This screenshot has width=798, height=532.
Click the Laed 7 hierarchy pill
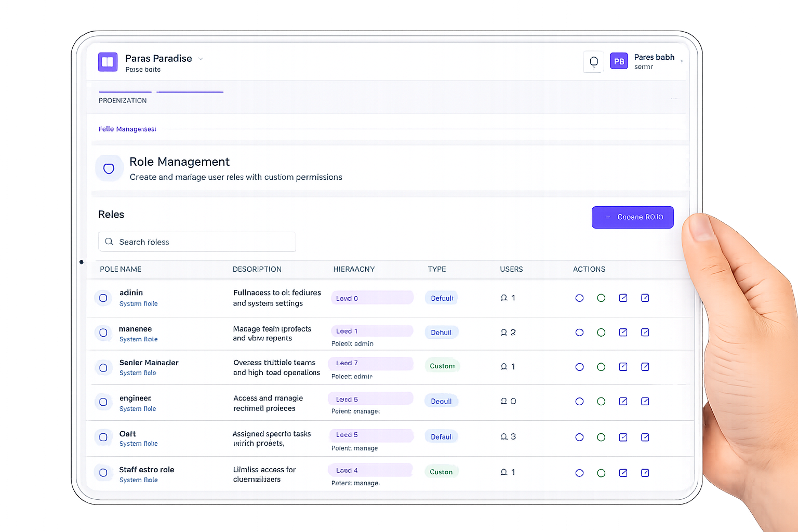click(370, 363)
